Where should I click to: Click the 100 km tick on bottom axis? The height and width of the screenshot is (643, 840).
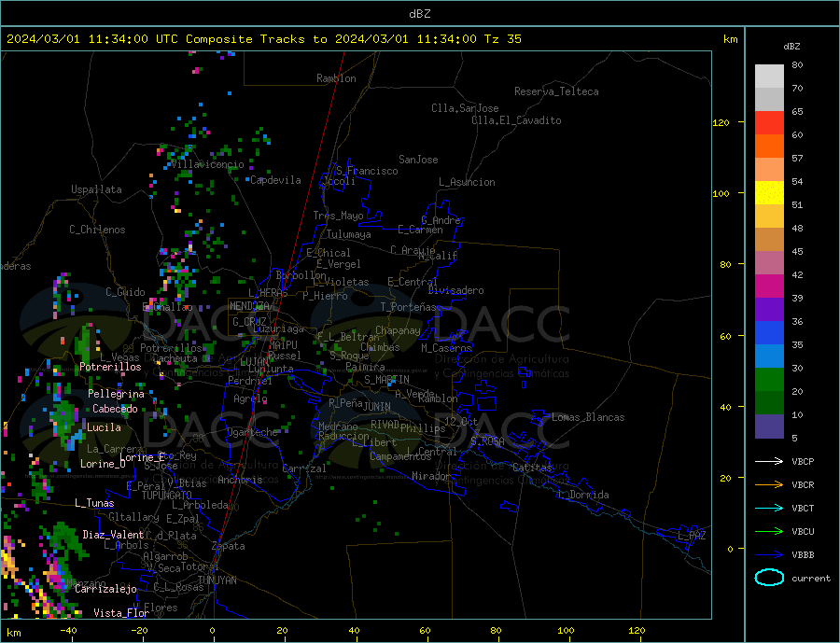(566, 631)
